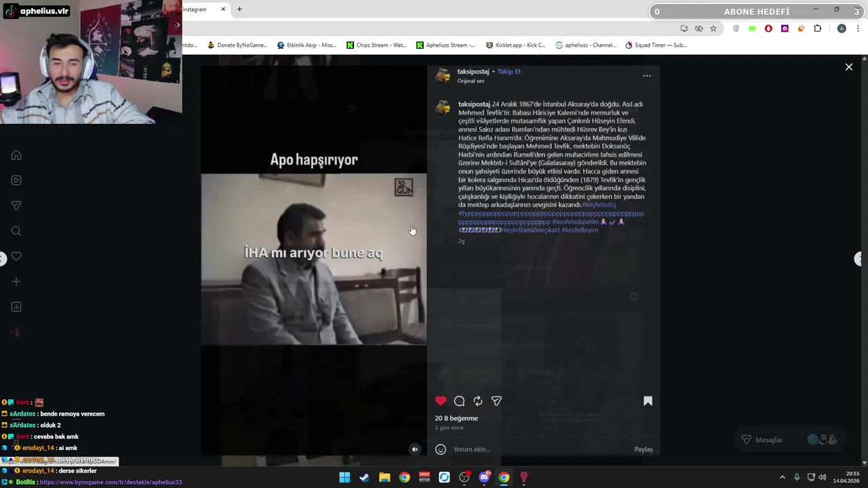Screen dimensions: 868x488
Task: Open the Windows Start menu
Action: click(x=344, y=477)
